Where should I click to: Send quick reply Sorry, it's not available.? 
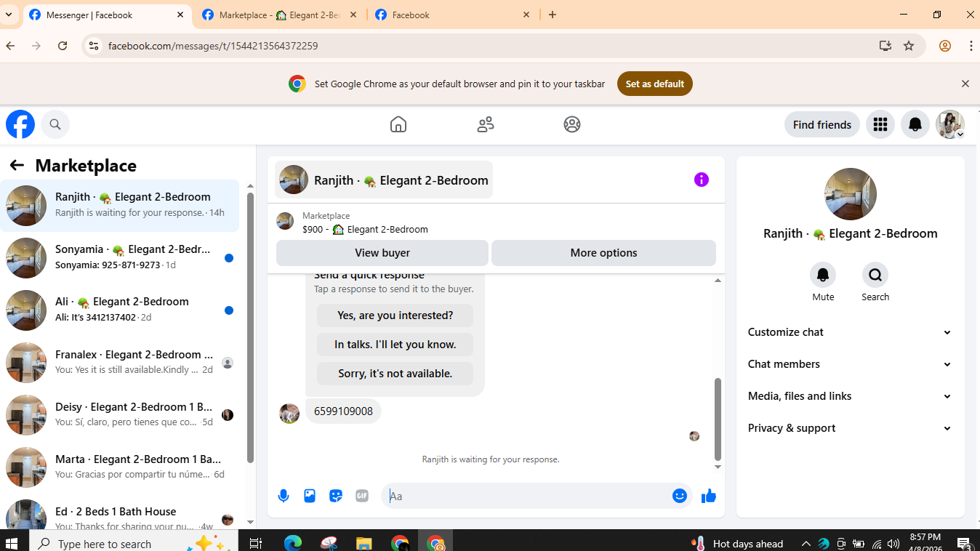395,374
